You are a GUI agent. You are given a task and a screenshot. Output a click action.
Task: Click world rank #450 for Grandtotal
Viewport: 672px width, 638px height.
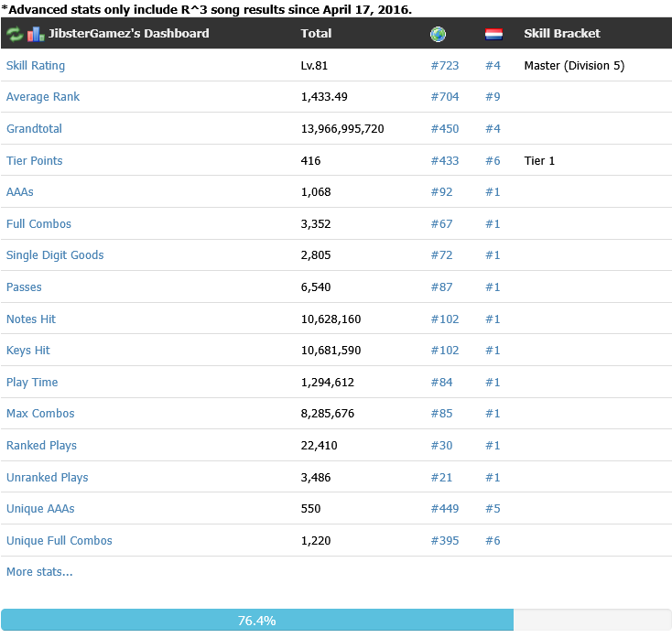pos(444,128)
